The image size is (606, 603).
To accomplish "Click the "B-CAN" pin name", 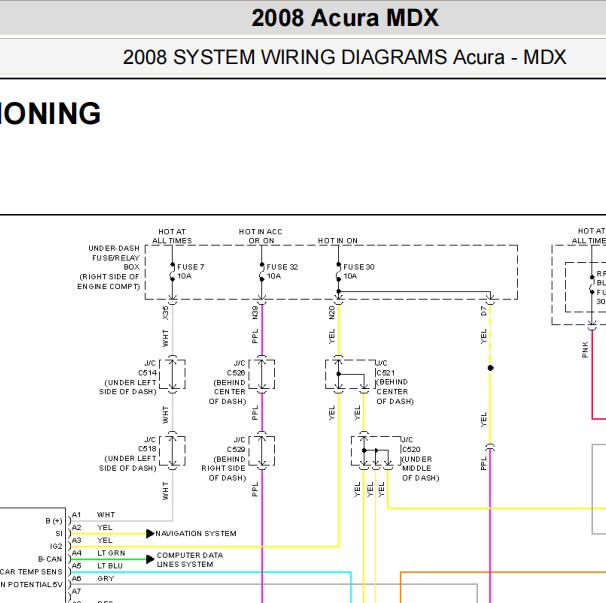I will pyautogui.click(x=50, y=559).
